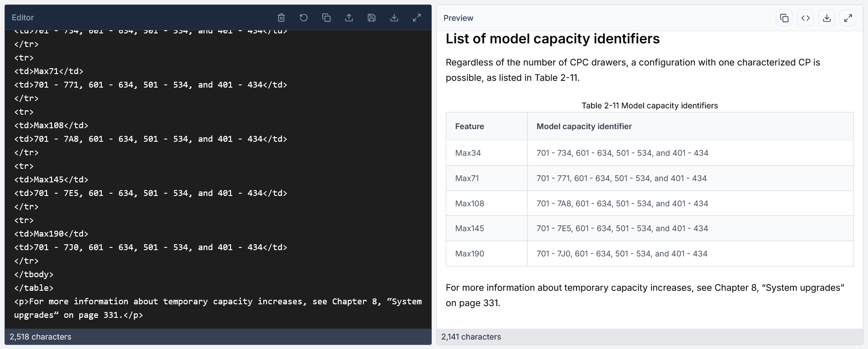Click the "Feature" column header in the table
The height and width of the screenshot is (349, 868).
pyautogui.click(x=469, y=126)
